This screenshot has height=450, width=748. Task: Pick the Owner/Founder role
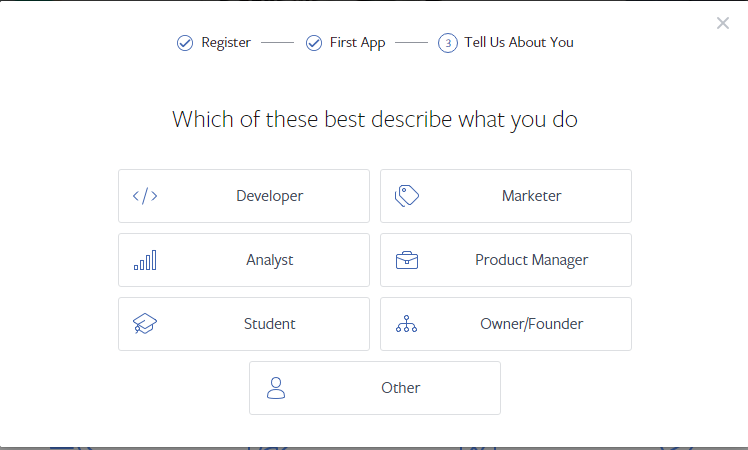point(506,324)
